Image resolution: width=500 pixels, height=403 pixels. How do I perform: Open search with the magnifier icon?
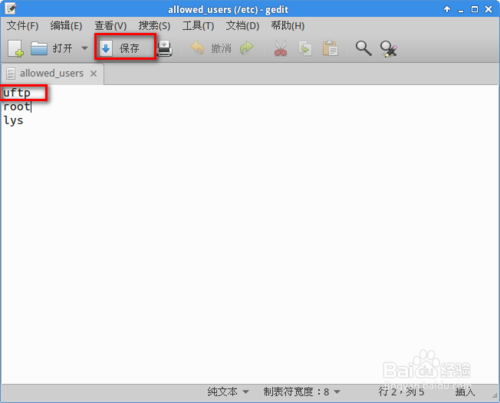(x=363, y=49)
